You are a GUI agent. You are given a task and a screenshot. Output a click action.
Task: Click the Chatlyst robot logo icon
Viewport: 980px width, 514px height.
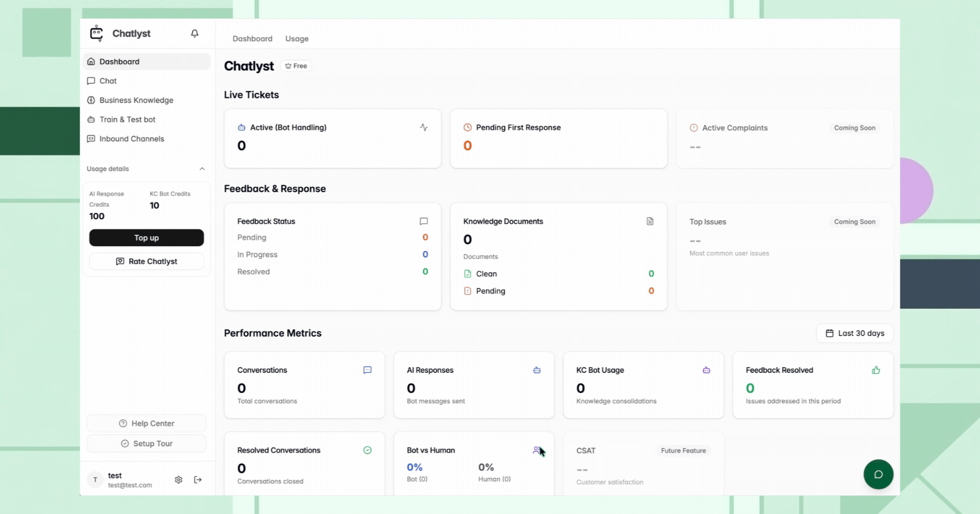[x=96, y=33]
